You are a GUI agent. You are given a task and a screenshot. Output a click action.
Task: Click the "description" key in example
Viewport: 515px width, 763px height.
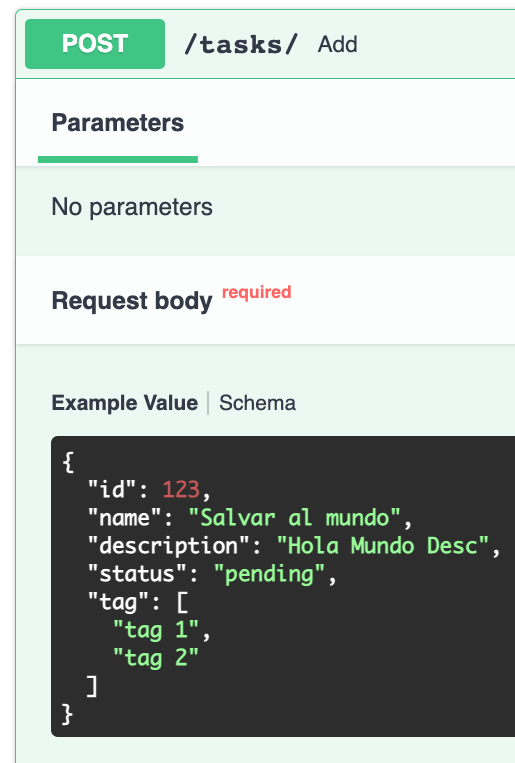(x=169, y=546)
